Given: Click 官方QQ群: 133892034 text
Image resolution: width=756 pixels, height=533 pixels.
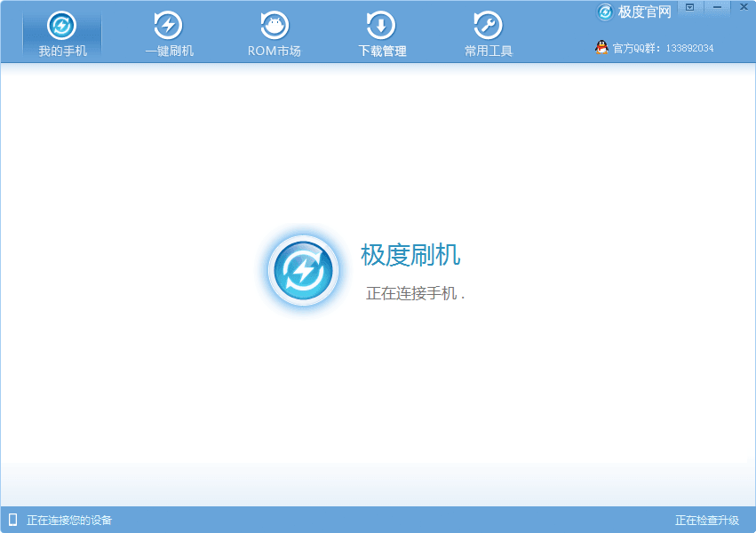Looking at the screenshot, I should coord(663,48).
